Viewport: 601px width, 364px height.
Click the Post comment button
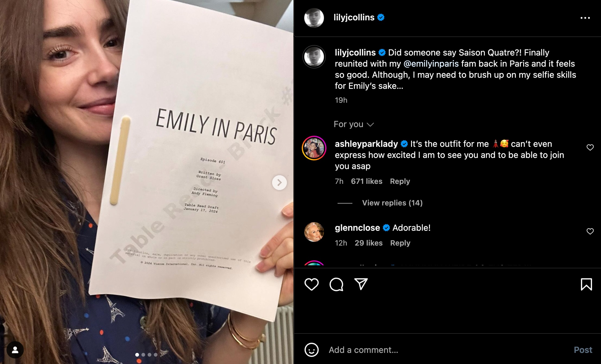coord(583,350)
